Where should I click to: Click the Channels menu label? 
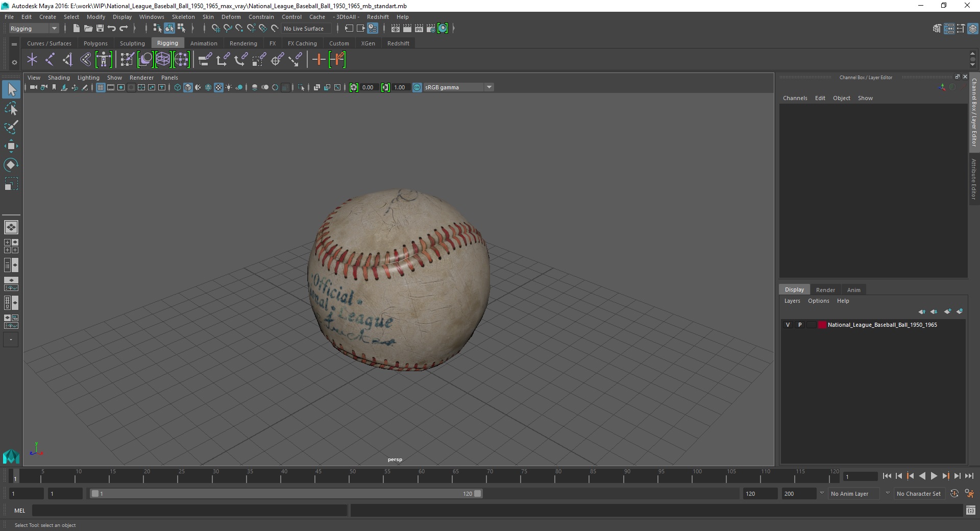coord(795,98)
